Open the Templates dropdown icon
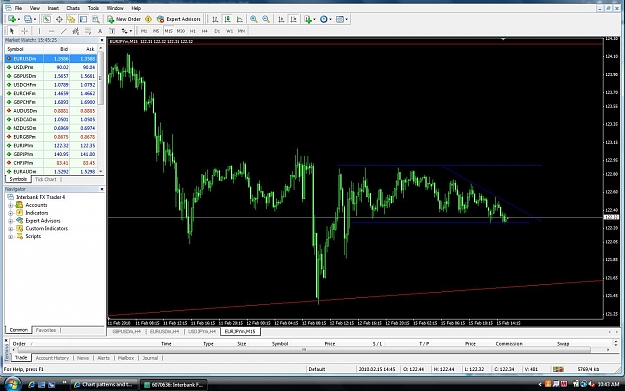Image resolution: width=625 pixels, height=391 pixels. [342, 19]
